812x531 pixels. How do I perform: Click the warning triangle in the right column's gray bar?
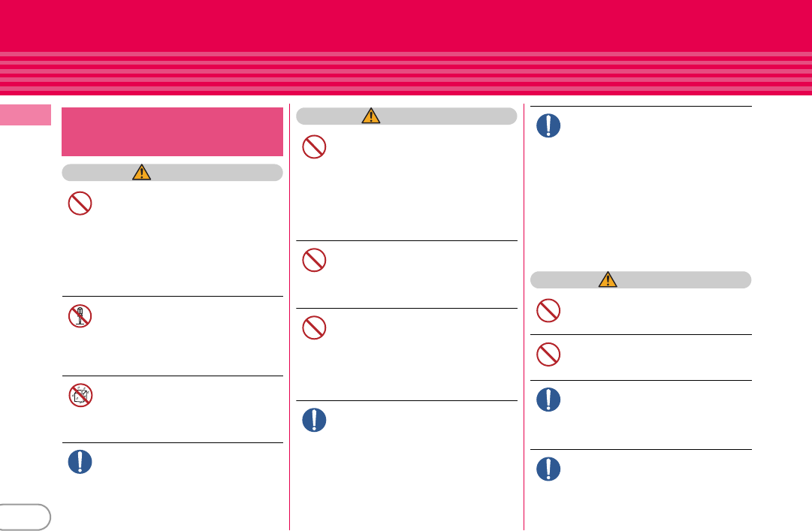click(x=608, y=279)
